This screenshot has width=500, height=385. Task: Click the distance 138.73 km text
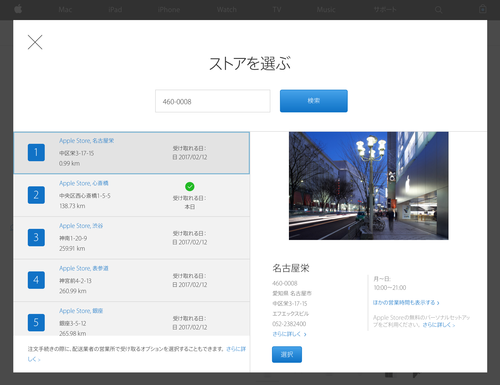pyautogui.click(x=72, y=206)
